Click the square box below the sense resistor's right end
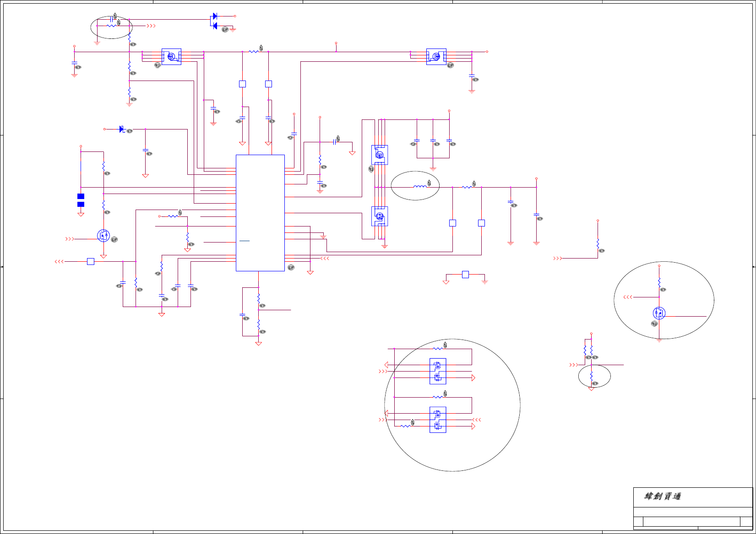Screen dimensions: 756x534 click(x=481, y=223)
